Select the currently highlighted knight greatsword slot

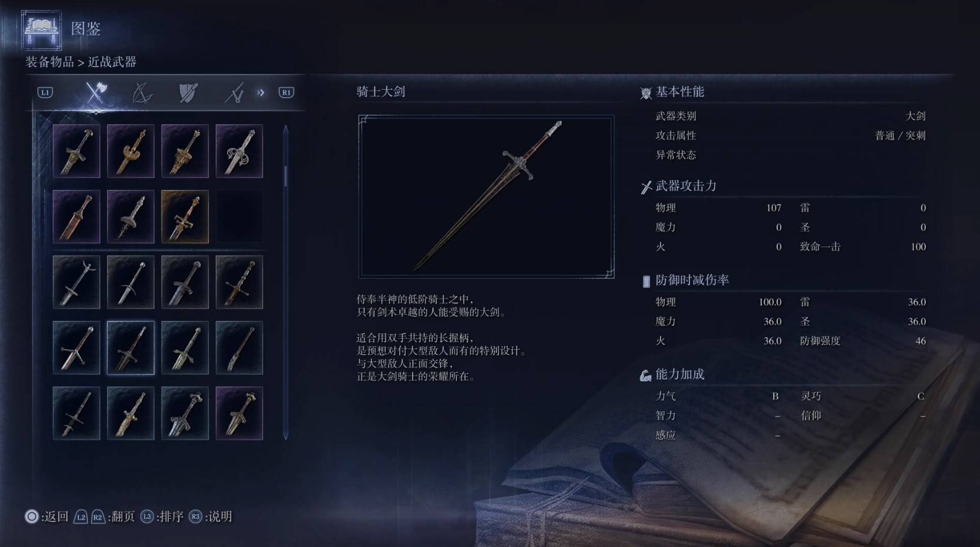131,348
